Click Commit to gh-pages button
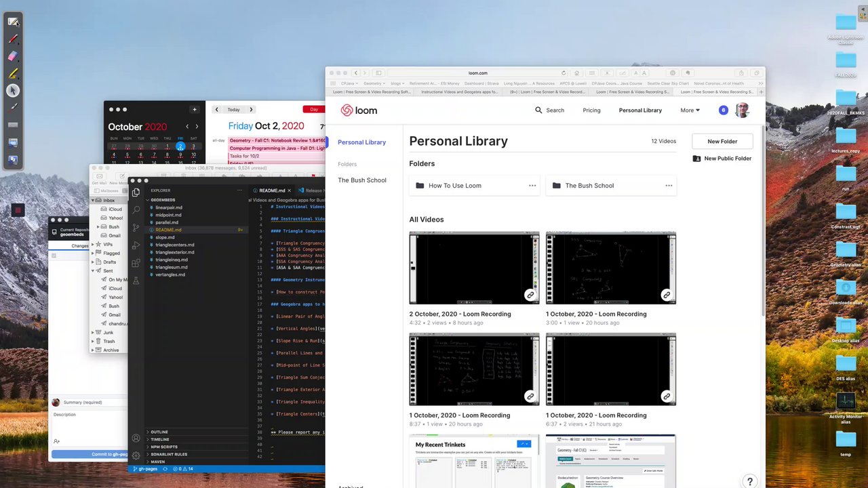Viewport: 868px width, 488px height. (90, 454)
